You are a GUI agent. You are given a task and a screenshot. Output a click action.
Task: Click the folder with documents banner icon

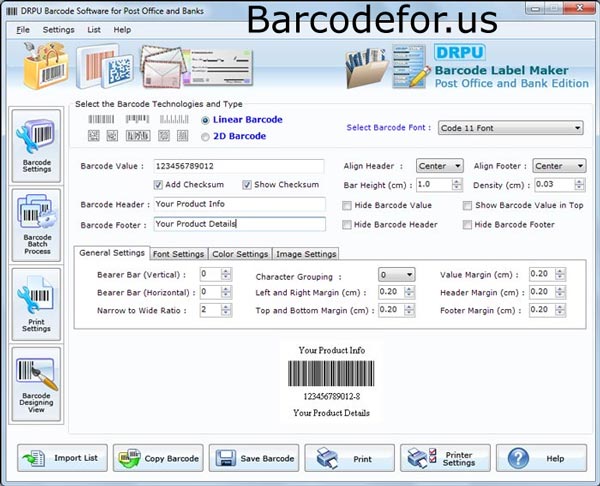point(367,68)
